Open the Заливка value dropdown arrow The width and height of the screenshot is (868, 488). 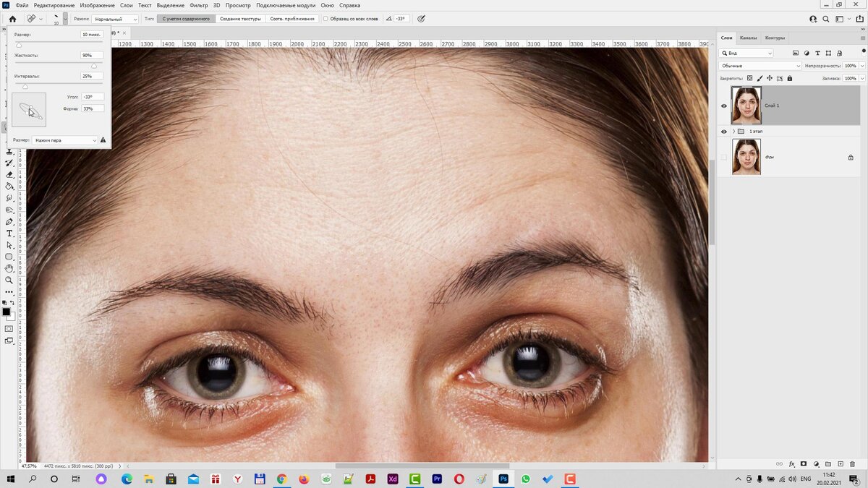coord(861,78)
